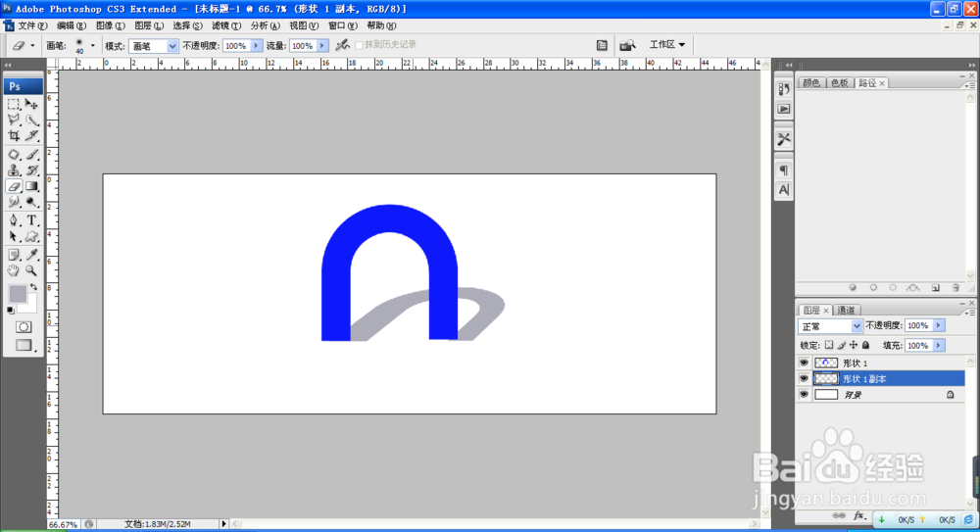The height and width of the screenshot is (532, 980).
Task: Open the 流量 flow slider arrow
Action: [321, 46]
